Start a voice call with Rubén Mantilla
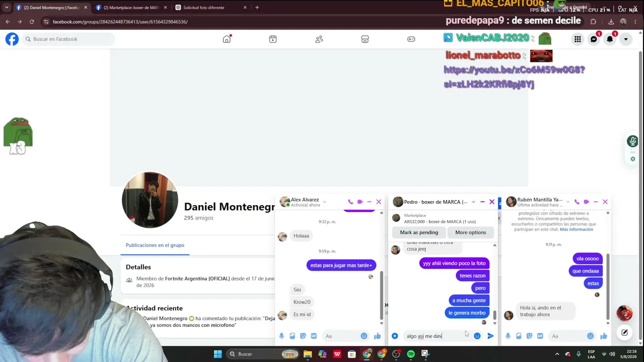Screen dimensions: 644x362 click(x=577, y=202)
